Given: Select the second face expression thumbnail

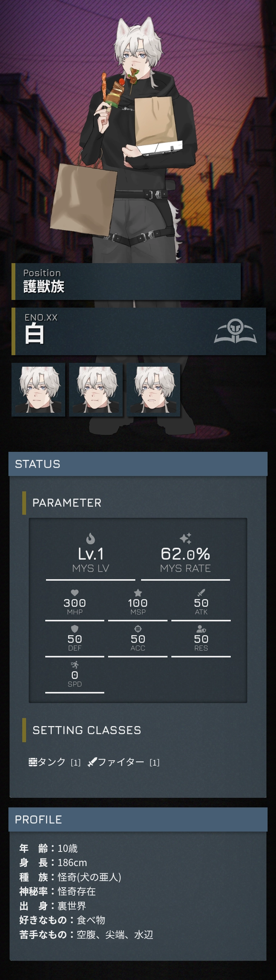Looking at the screenshot, I should (96, 389).
